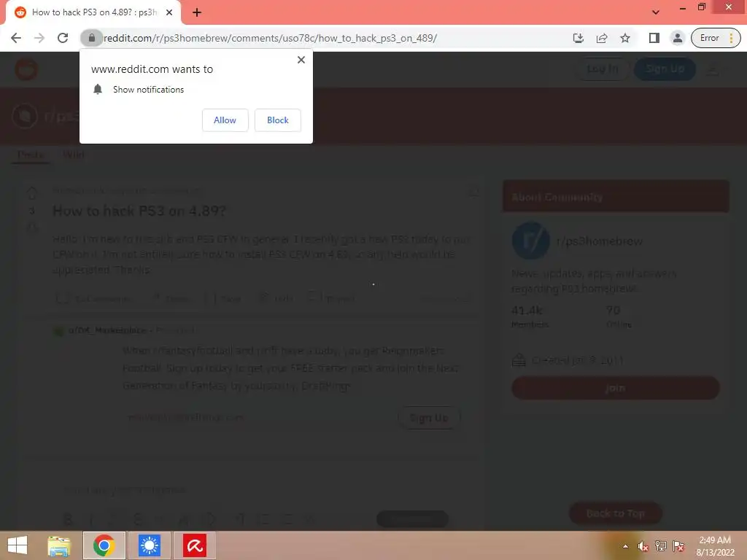Viewport: 747px width, 560px height.
Task: Click the taskbar clock showing 2:49 AM
Action: (715, 546)
